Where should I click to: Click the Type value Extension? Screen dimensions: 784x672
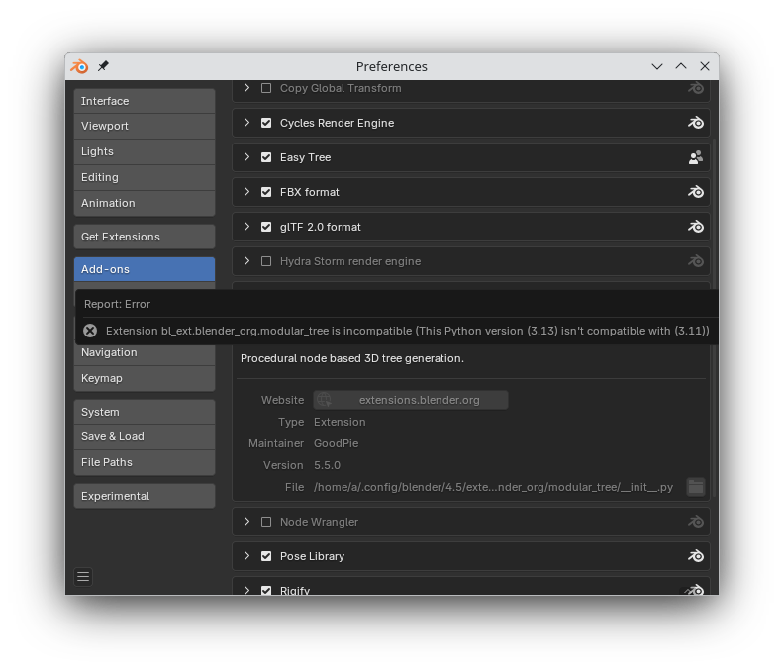pos(340,422)
